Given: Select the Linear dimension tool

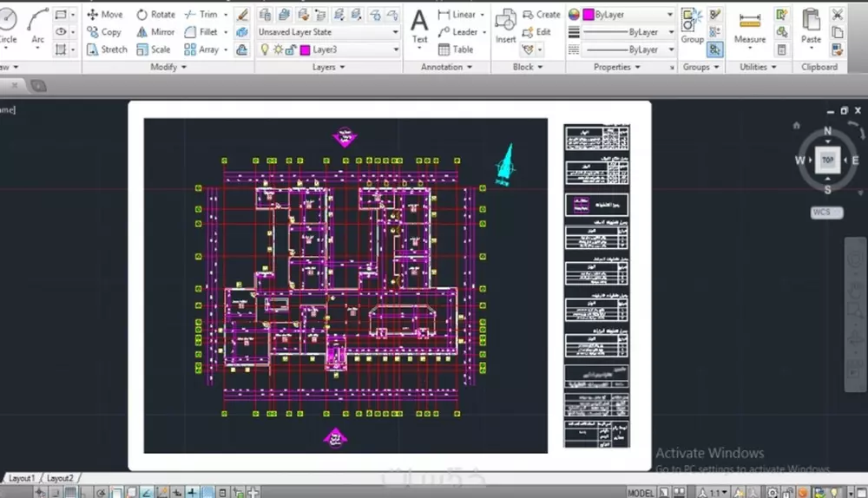Looking at the screenshot, I should [457, 15].
